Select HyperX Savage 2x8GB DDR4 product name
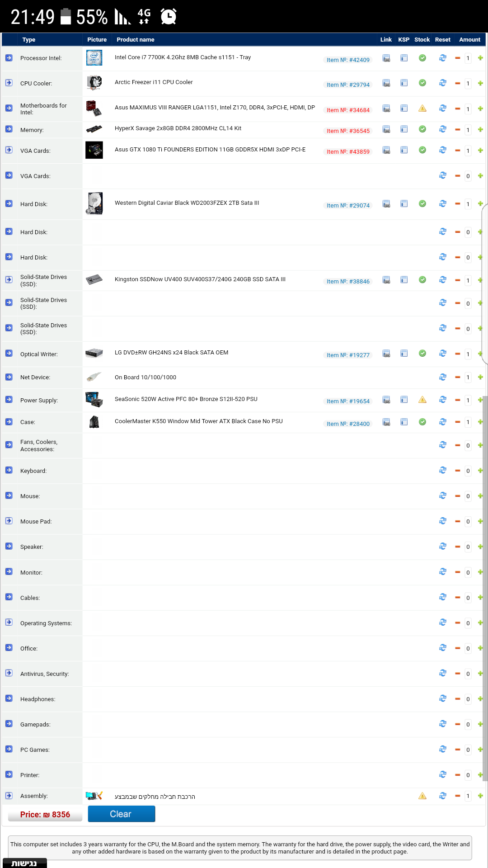This screenshot has height=868, width=488. coord(178,128)
